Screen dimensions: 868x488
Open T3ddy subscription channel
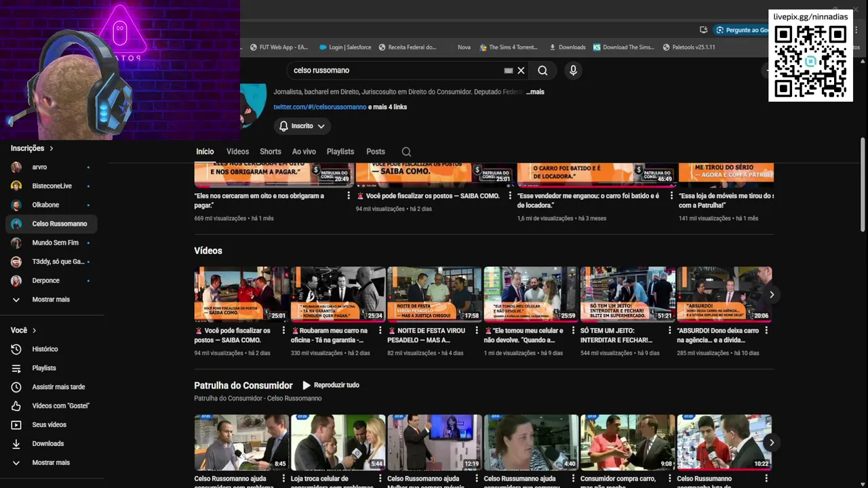(x=51, y=262)
